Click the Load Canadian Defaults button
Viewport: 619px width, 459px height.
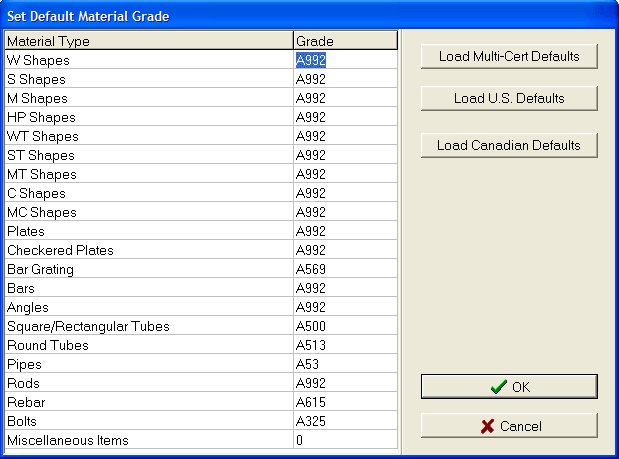[x=509, y=145]
